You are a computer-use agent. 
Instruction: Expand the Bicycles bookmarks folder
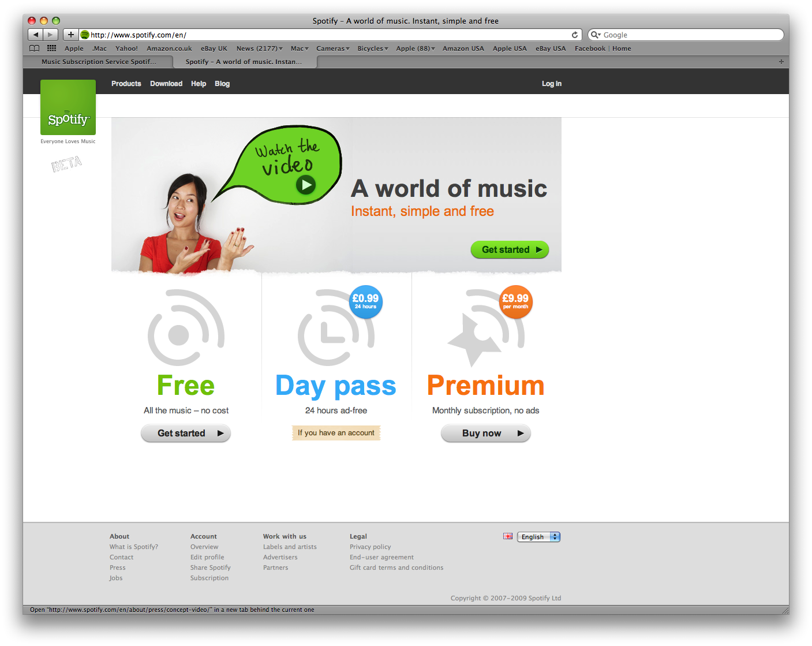click(373, 48)
